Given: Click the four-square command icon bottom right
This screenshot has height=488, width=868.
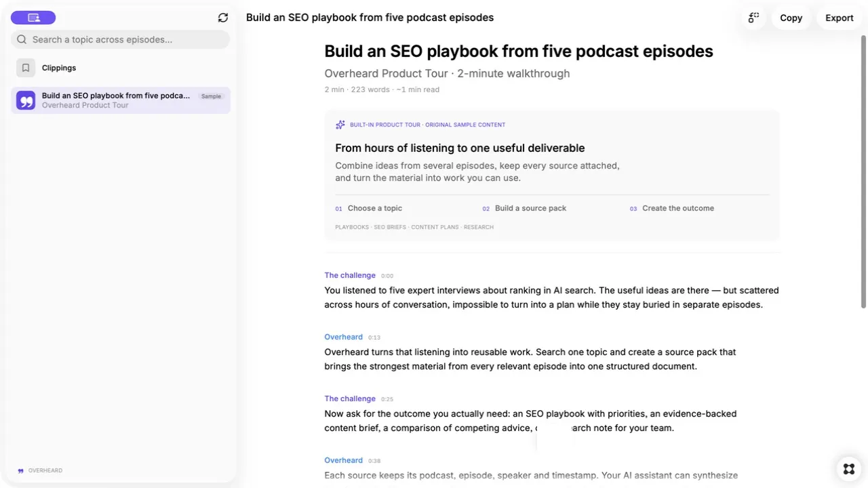Looking at the screenshot, I should pos(849,468).
